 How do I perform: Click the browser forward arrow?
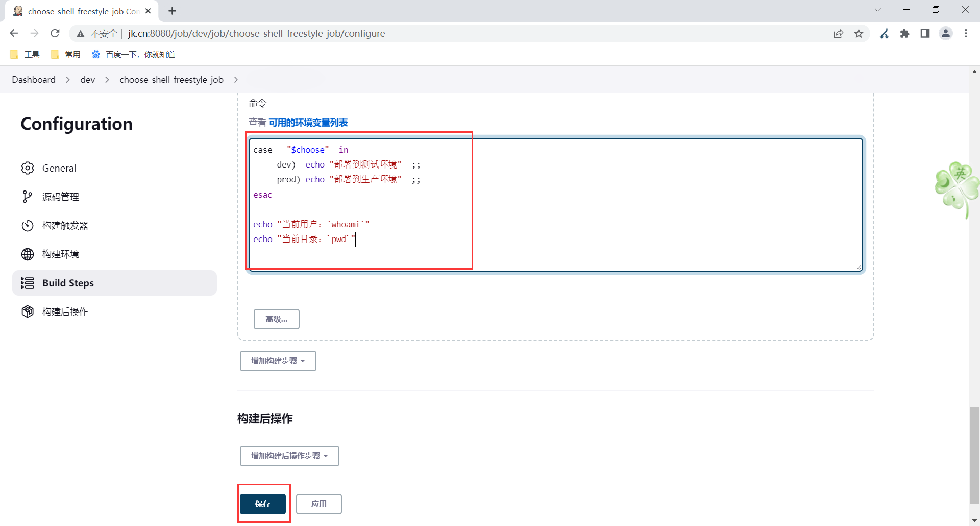(x=34, y=33)
